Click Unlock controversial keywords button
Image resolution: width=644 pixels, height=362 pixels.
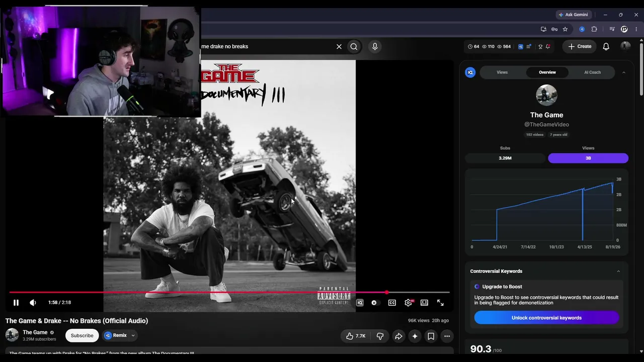[x=546, y=318]
